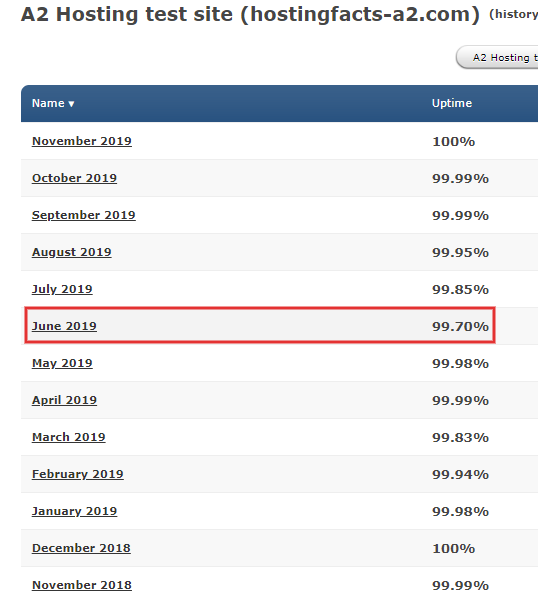Image resolution: width=538 pixels, height=603 pixels.
Task: Sort table by Uptime column header
Action: tap(452, 103)
